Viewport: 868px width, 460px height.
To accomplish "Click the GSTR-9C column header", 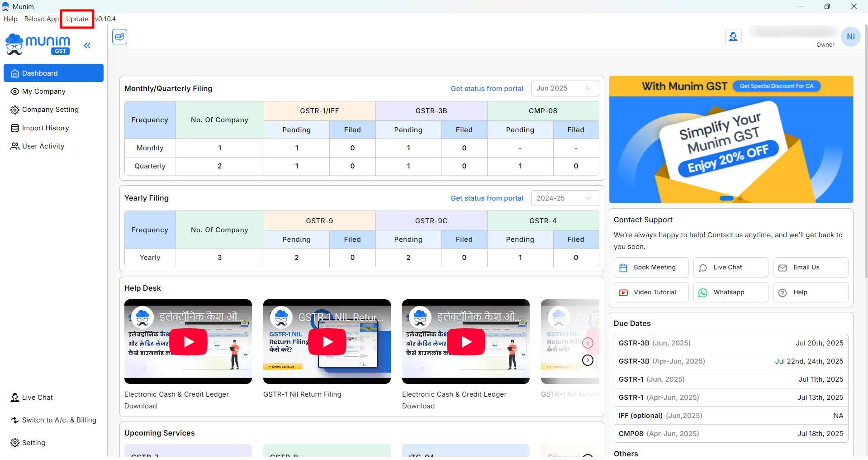I will 431,221.
